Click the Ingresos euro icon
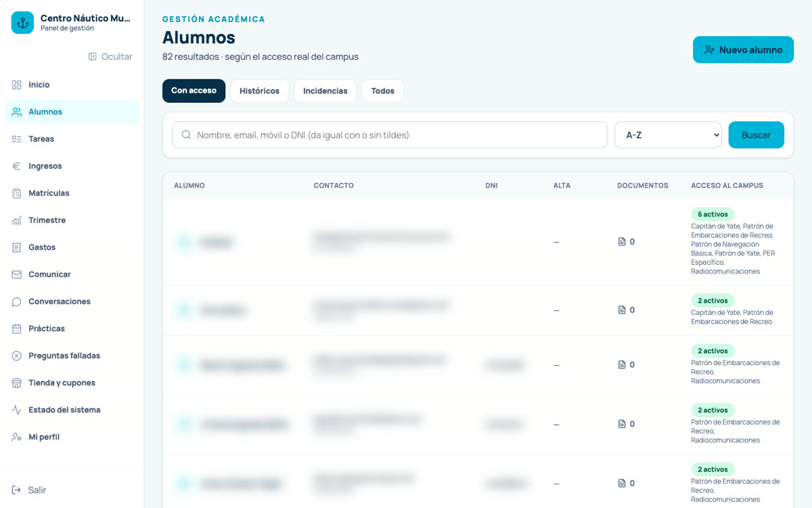The width and height of the screenshot is (812, 508). [17, 166]
